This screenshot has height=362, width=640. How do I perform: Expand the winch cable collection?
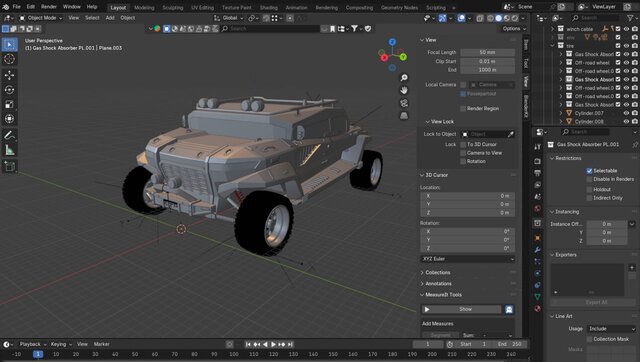coord(552,29)
